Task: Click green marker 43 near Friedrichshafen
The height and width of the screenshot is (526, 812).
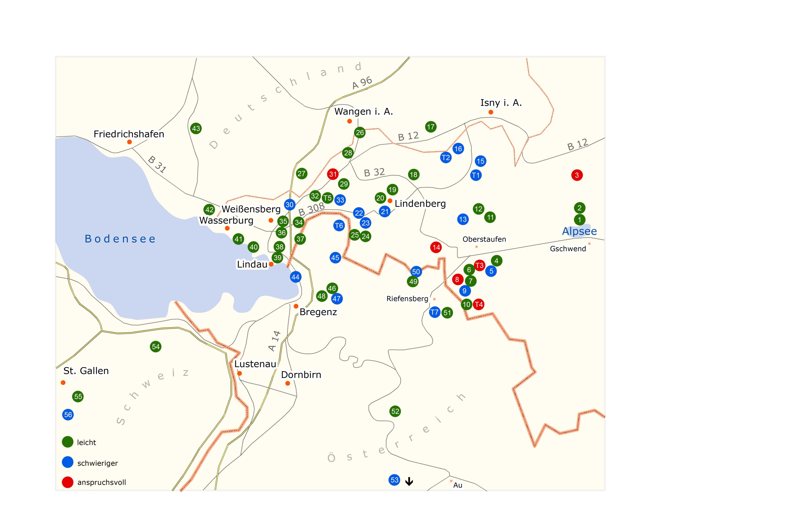Action: (196, 128)
